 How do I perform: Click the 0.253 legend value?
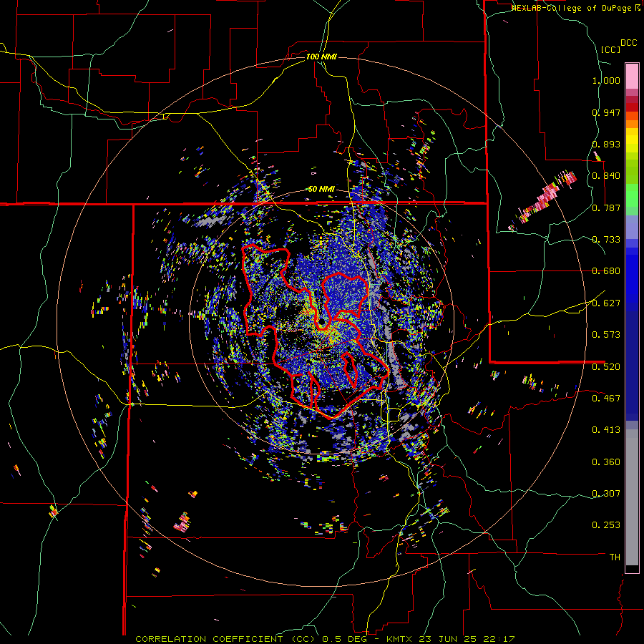606,525
